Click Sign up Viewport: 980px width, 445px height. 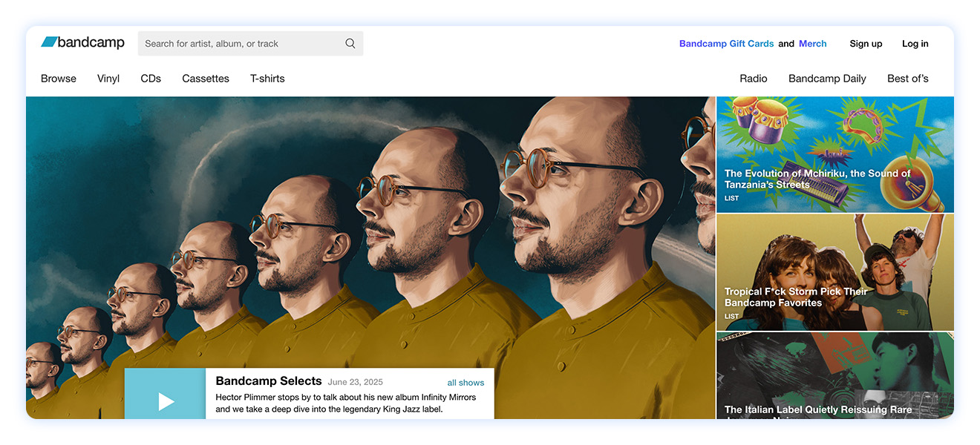(866, 44)
